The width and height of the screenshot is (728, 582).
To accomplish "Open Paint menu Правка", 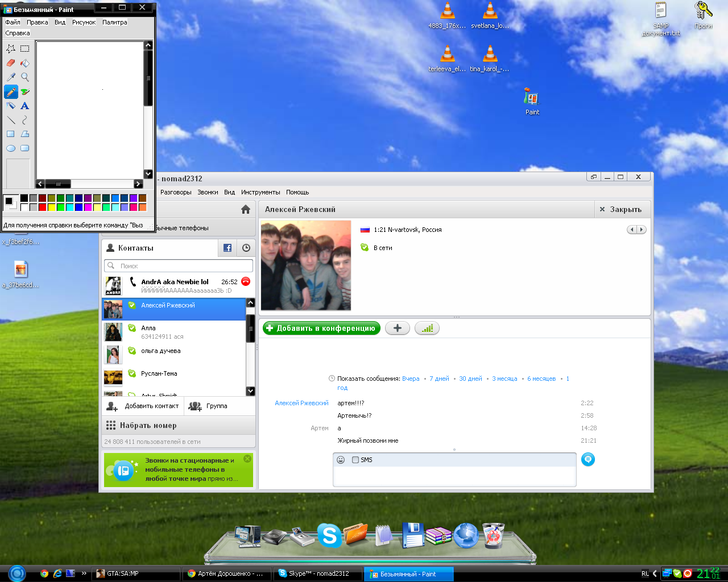I will click(38, 22).
